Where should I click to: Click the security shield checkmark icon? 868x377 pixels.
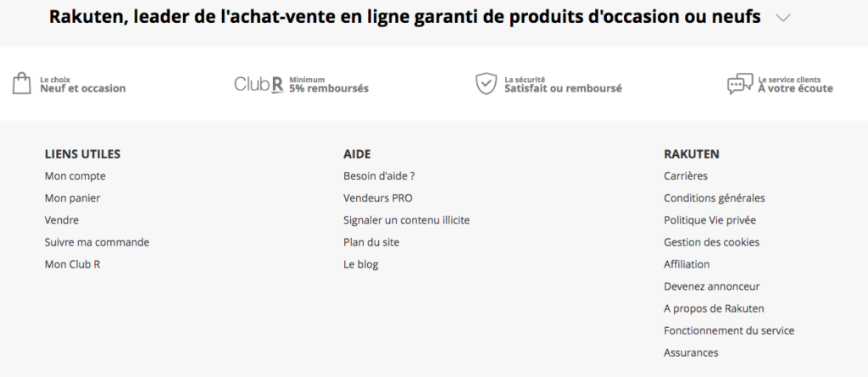[486, 84]
